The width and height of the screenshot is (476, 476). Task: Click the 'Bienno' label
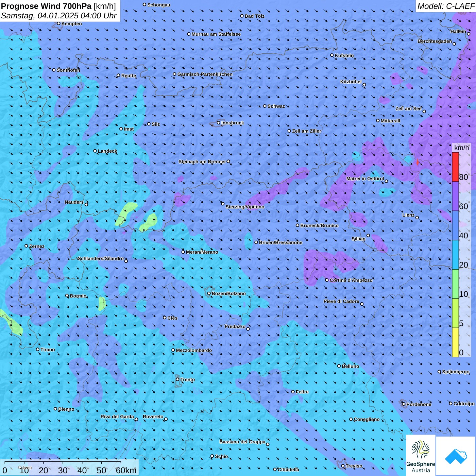coord(66,409)
